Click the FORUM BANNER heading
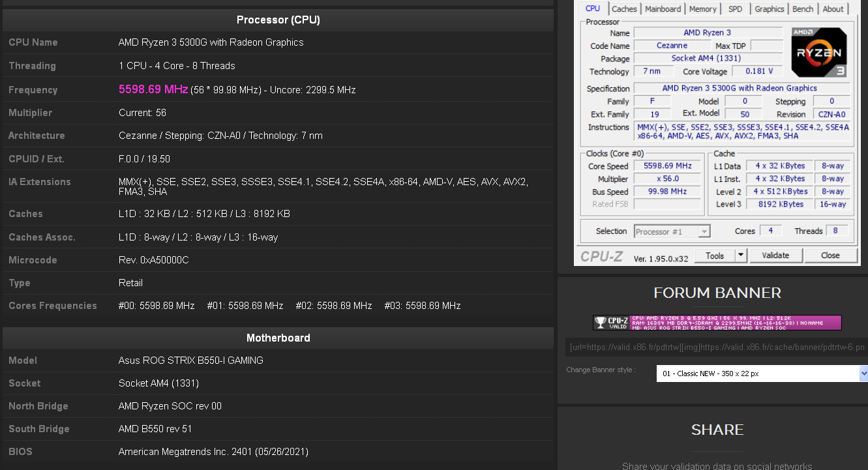The width and height of the screenshot is (868, 470). pos(717,293)
